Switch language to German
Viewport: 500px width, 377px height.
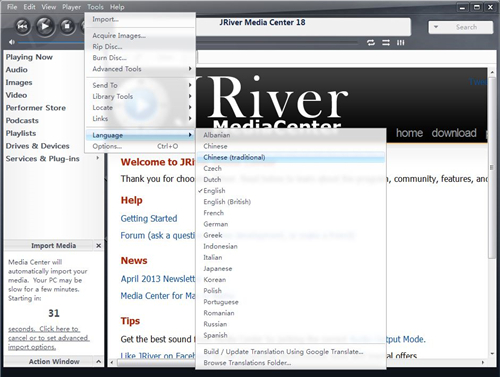291,224
